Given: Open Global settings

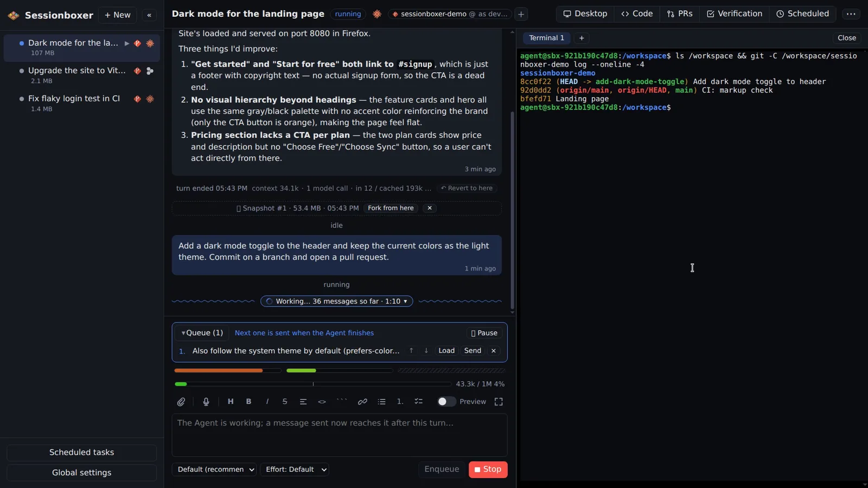Looking at the screenshot, I should tap(81, 473).
